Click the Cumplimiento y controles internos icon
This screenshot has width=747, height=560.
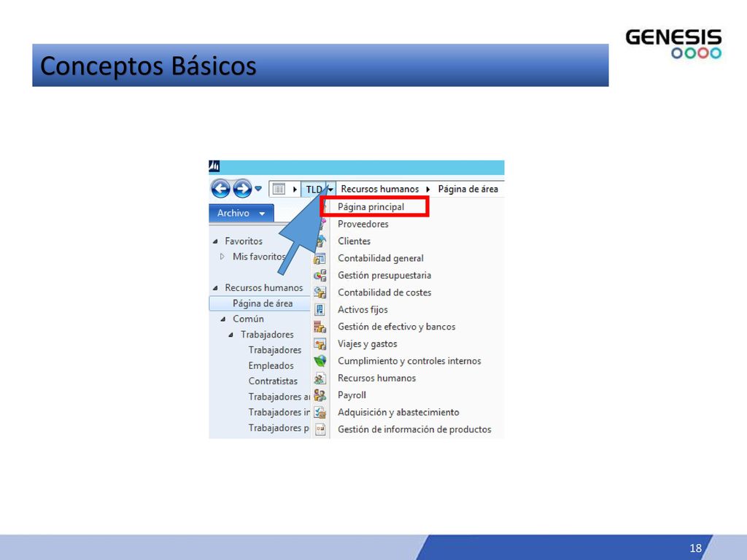[x=320, y=362]
